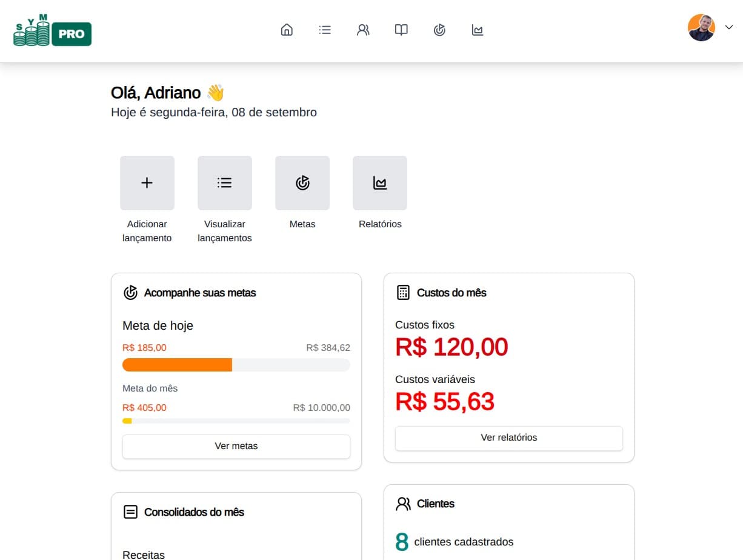Click the Consolidados do mês card icon
The height and width of the screenshot is (560, 743).
130,512
